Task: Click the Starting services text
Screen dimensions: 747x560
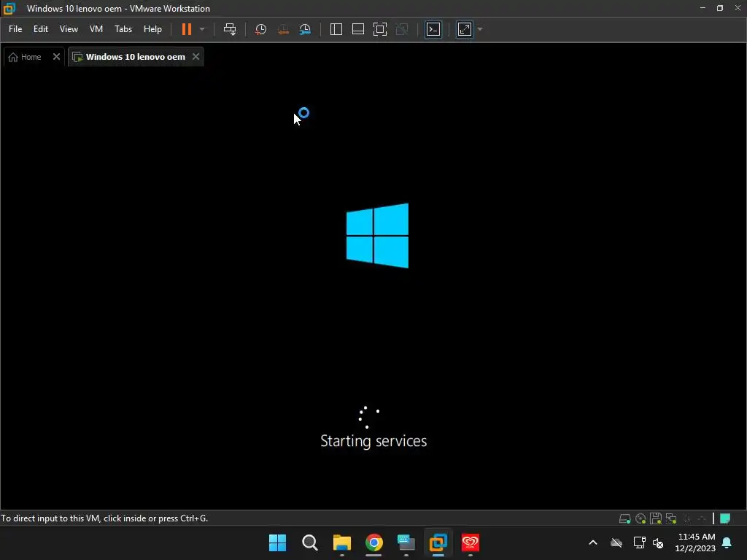Action: (373, 441)
